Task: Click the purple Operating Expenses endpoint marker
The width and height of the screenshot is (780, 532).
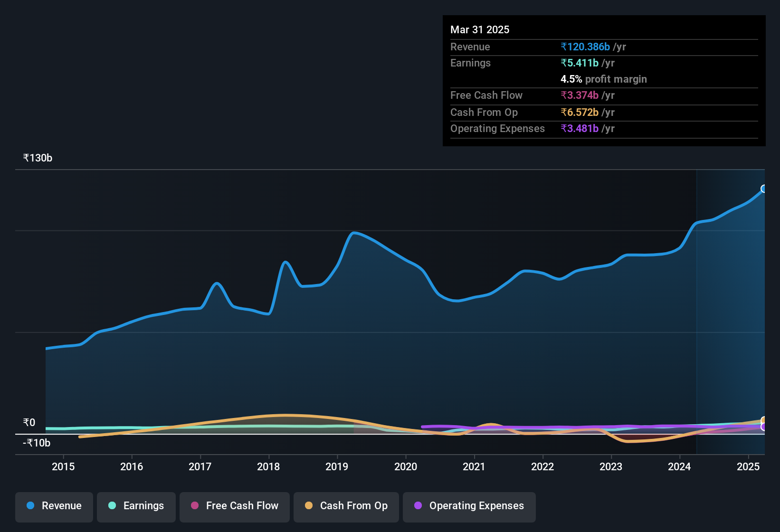Action: click(x=764, y=427)
